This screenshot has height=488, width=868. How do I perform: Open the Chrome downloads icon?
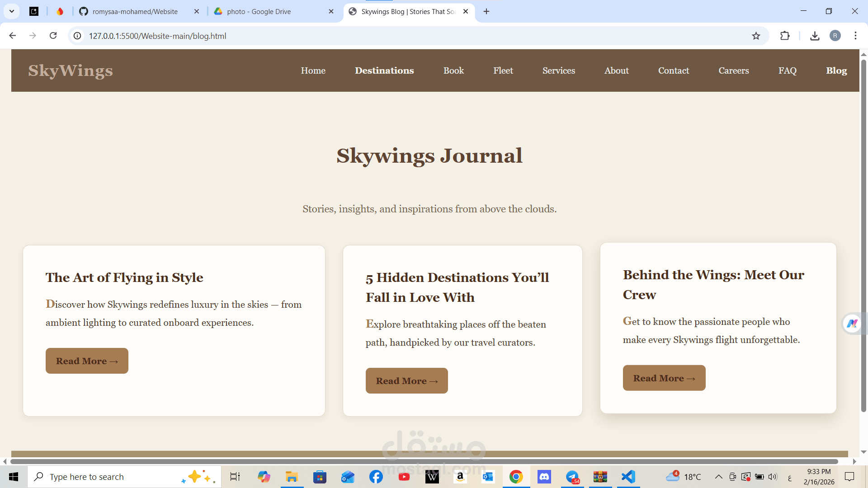[x=815, y=36]
